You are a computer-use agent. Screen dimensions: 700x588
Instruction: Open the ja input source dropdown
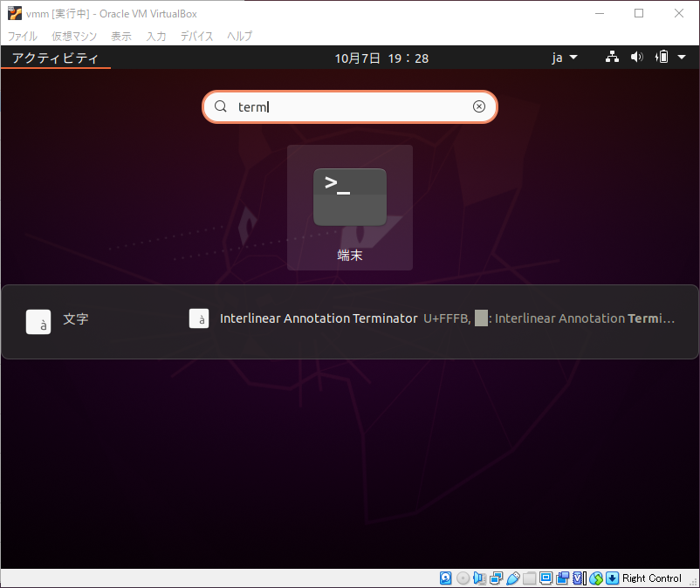tap(565, 58)
